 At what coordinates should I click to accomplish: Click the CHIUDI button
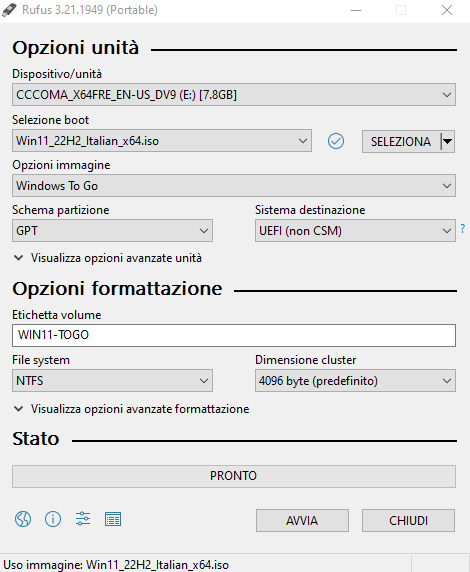[x=408, y=521]
